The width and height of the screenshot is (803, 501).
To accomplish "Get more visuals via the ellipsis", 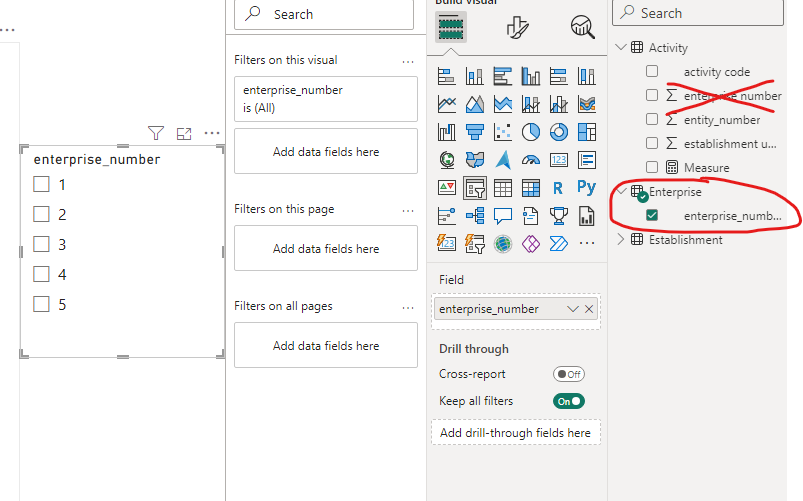I will click(587, 243).
